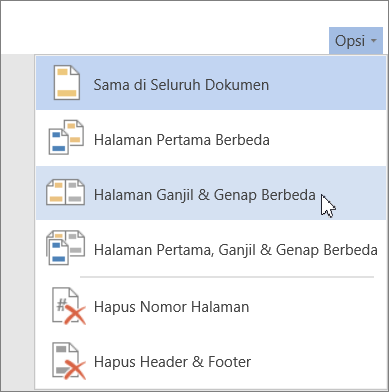Click the header footer remove icon with red X
This screenshot has width=389, height=392.
point(68,361)
